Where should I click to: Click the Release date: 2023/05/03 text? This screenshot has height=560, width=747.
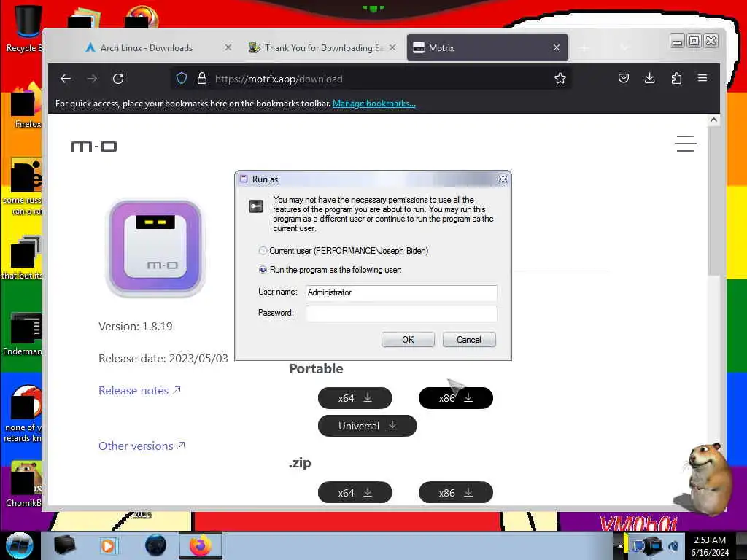tap(163, 358)
